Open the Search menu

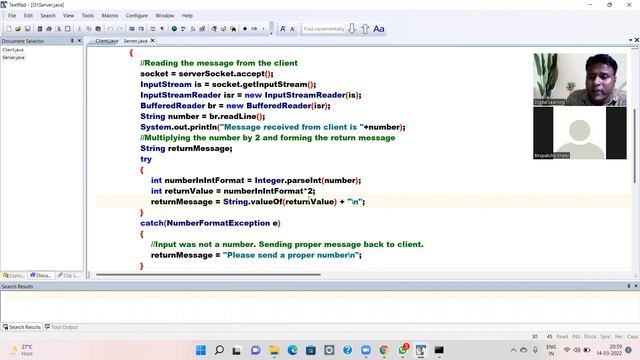coord(48,16)
